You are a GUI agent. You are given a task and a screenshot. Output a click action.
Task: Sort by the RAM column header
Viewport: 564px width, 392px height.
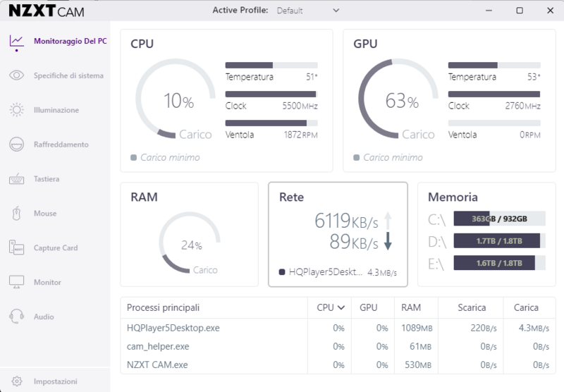click(x=411, y=307)
